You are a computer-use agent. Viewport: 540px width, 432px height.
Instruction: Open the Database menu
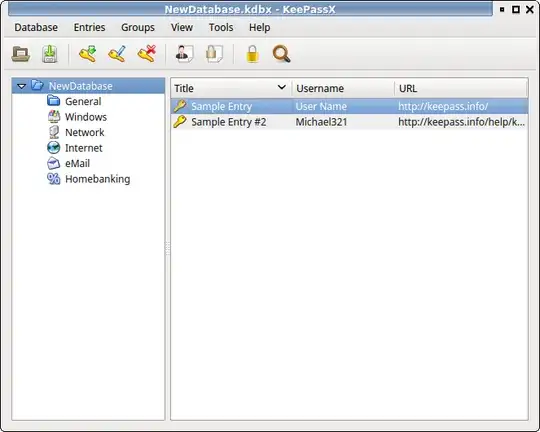(36, 27)
